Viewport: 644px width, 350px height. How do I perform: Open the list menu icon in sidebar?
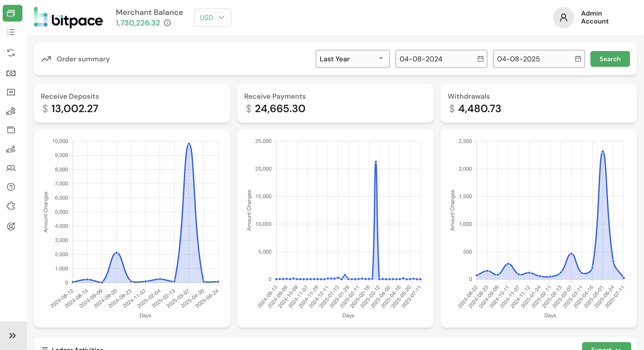[x=11, y=32]
